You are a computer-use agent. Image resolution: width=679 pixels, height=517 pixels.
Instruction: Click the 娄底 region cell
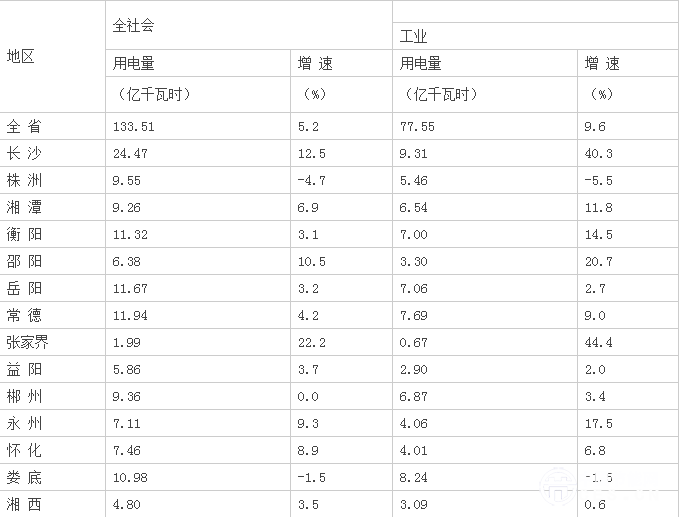click(25, 478)
